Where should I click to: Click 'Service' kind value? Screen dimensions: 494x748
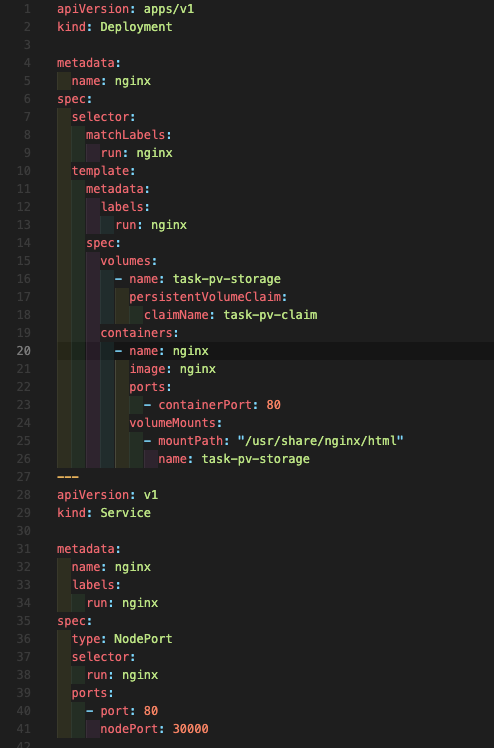[x=125, y=513]
